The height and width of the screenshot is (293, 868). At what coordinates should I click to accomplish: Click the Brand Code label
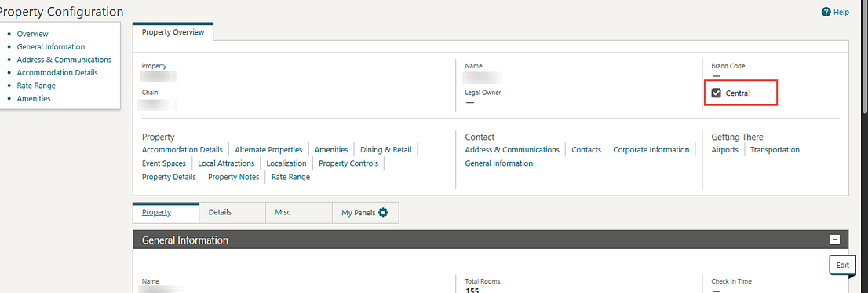tap(728, 66)
